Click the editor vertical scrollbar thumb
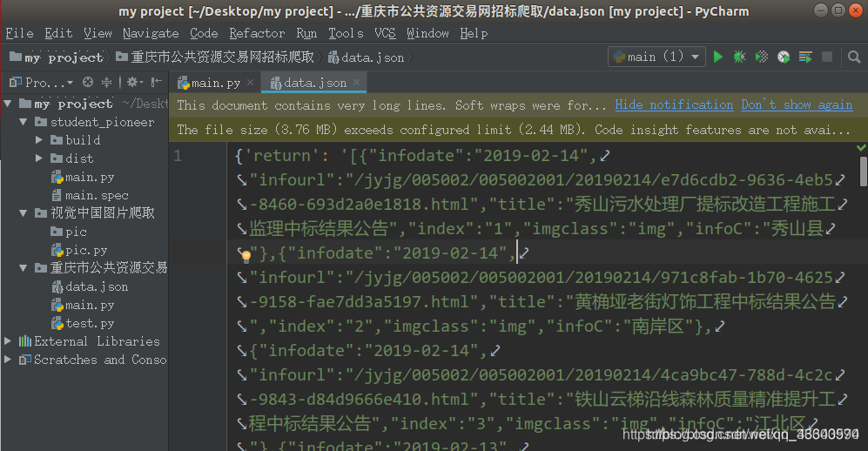 (x=863, y=171)
